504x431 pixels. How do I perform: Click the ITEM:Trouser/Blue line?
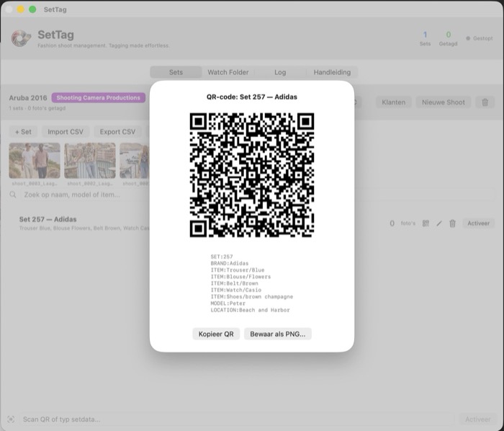(238, 270)
